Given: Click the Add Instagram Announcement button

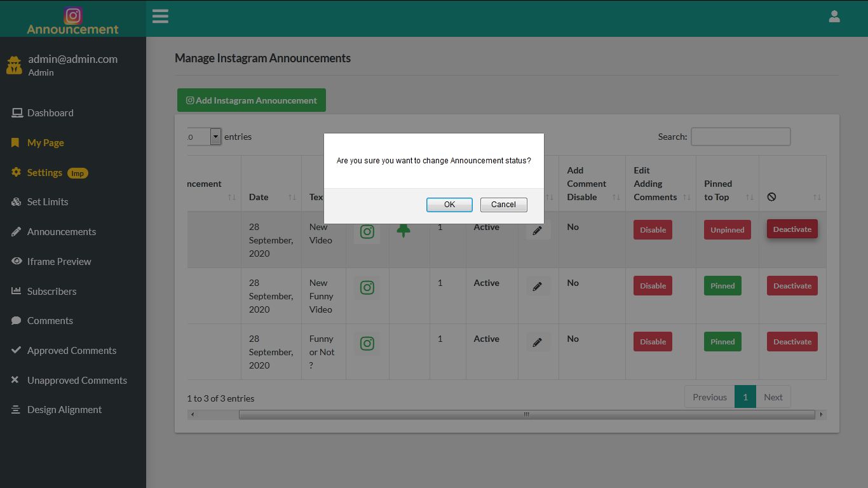Looking at the screenshot, I should (x=252, y=100).
